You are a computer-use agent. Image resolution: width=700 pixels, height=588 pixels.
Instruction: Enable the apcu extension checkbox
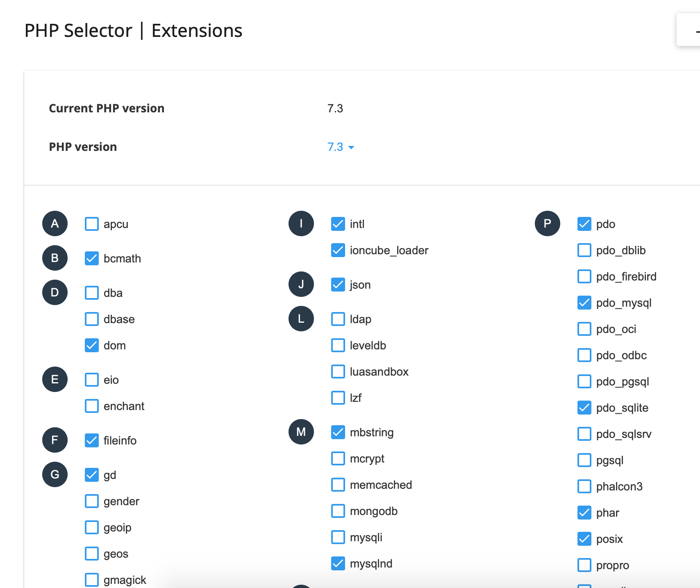pos(92,224)
